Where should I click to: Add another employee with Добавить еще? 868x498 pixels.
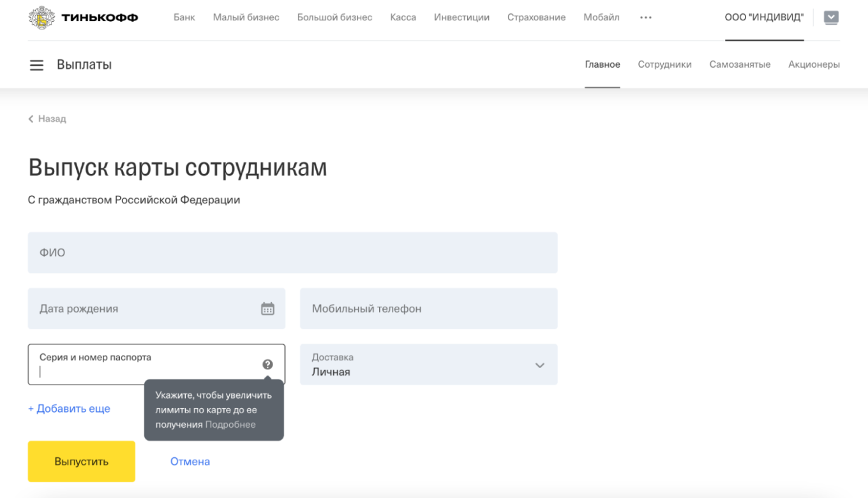70,408
